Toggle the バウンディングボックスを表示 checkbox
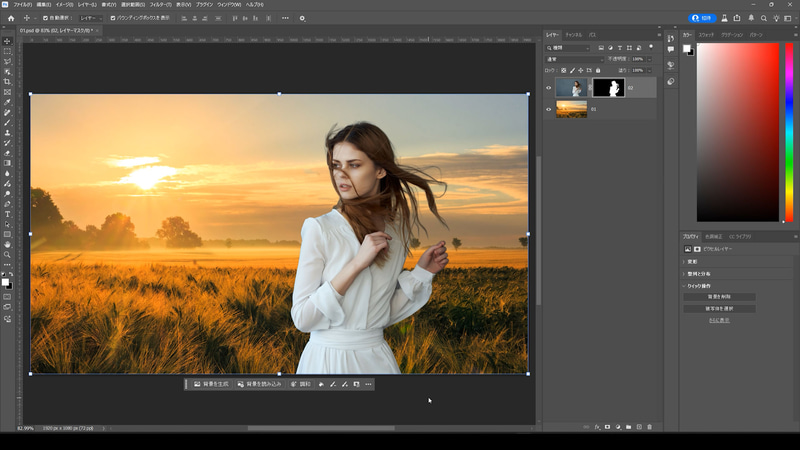 112,18
